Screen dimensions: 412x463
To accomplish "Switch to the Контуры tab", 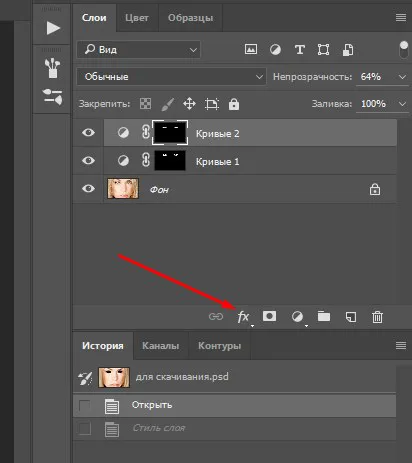I will point(219,346).
